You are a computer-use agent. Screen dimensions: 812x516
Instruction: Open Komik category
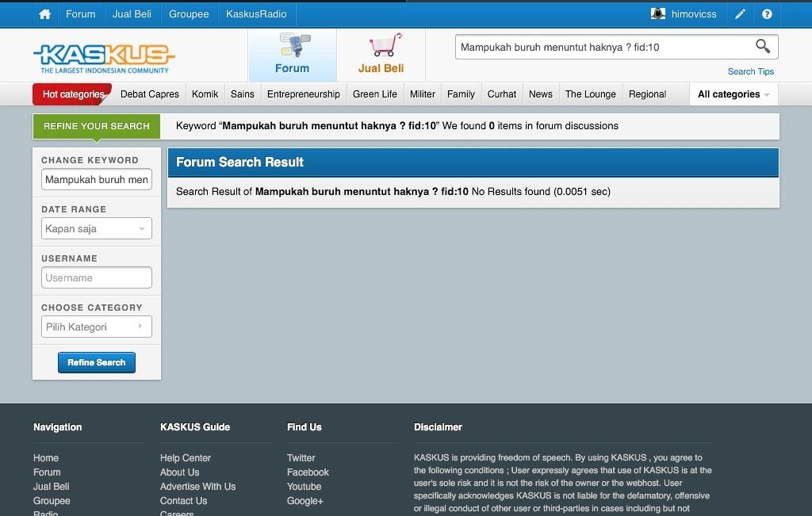(x=205, y=94)
